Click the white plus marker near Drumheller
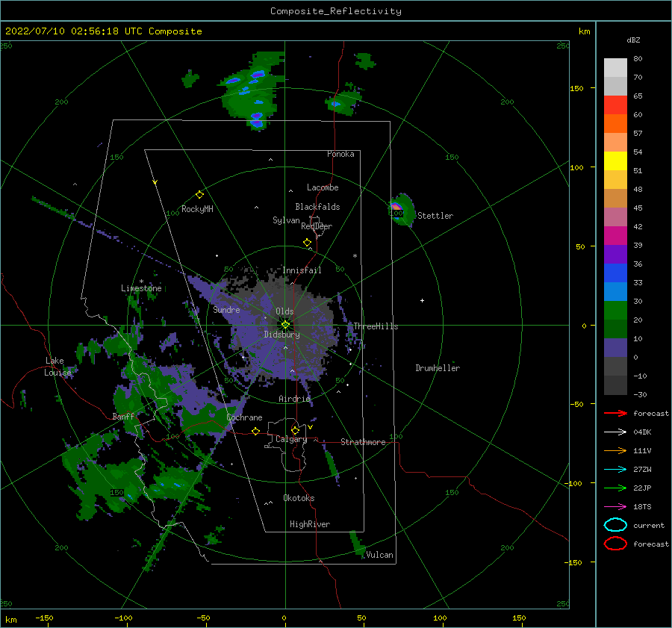This screenshot has height=628, width=672. (x=422, y=300)
